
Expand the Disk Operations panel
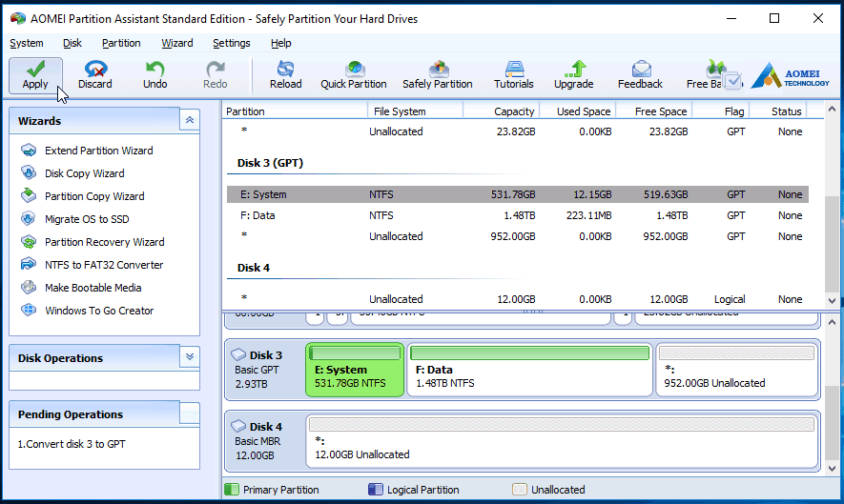[190, 356]
